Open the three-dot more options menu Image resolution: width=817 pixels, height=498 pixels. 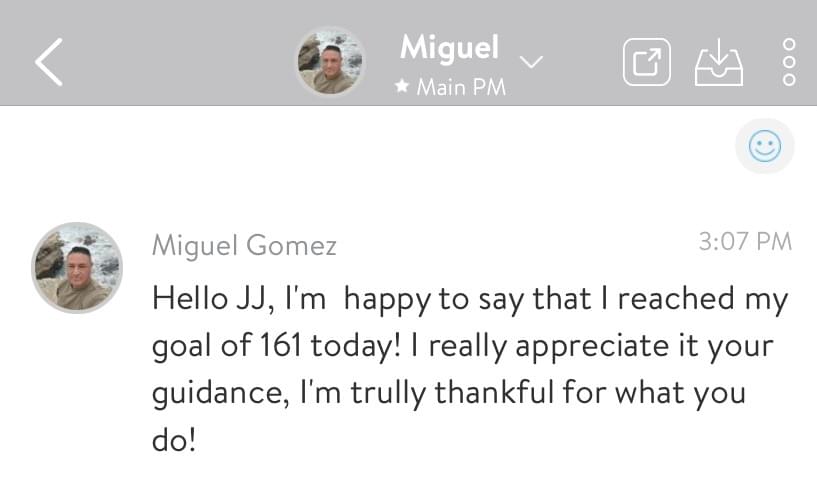pos(788,62)
